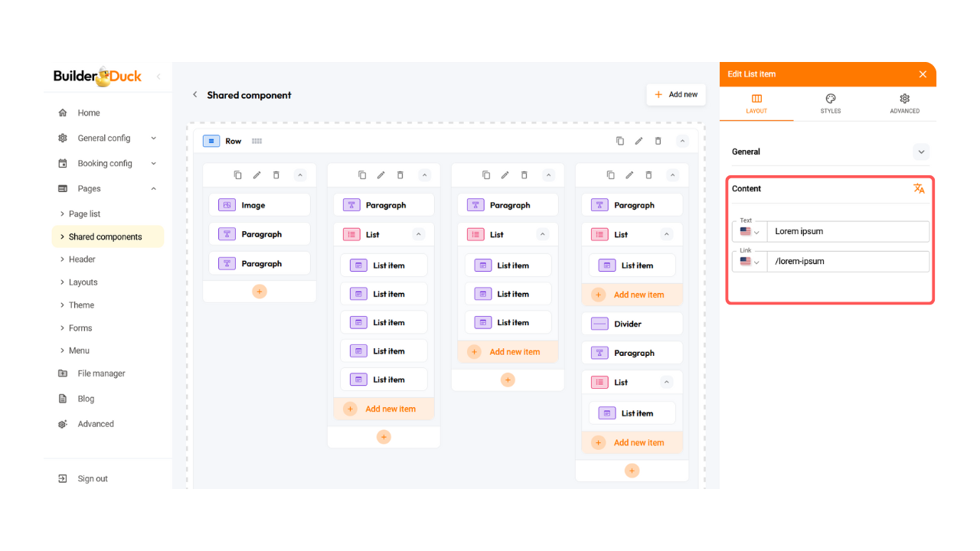980x551 pixels.
Task: Close the Edit List item panel
Action: click(923, 74)
